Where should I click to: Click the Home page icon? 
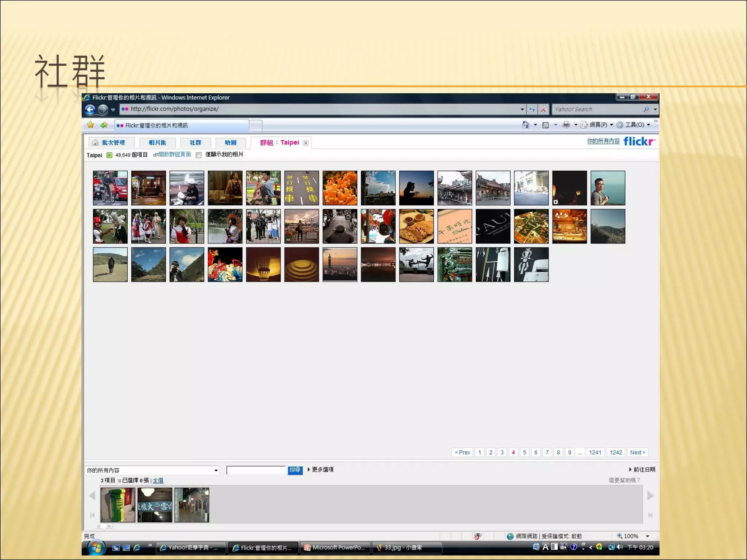point(526,125)
